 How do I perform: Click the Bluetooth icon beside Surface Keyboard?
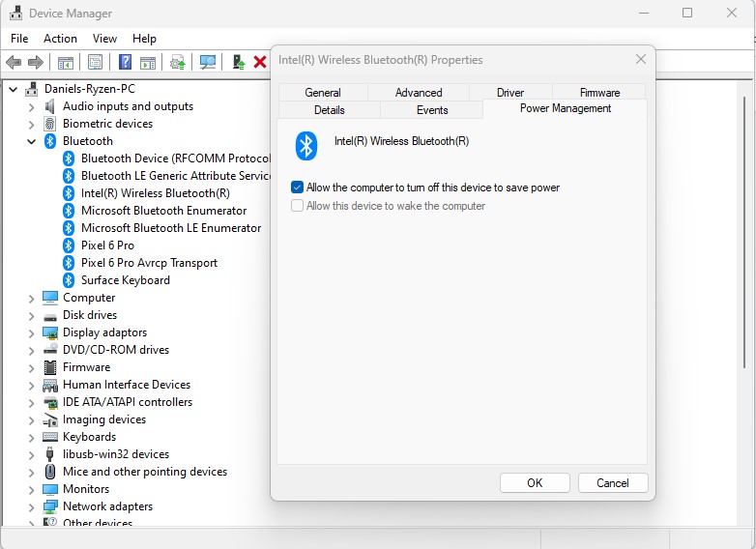coord(69,280)
